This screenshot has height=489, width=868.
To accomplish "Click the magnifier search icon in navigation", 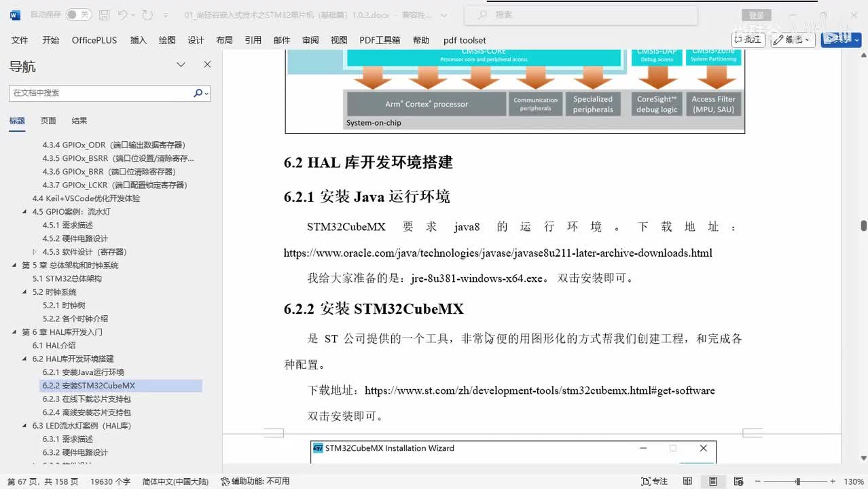I will click(198, 93).
